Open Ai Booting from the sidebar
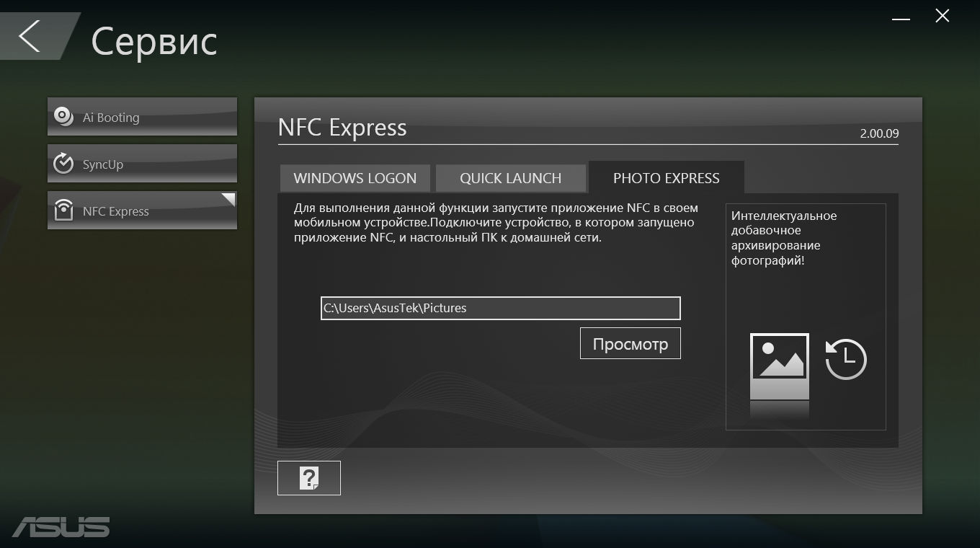Image resolution: width=980 pixels, height=548 pixels. click(x=142, y=117)
